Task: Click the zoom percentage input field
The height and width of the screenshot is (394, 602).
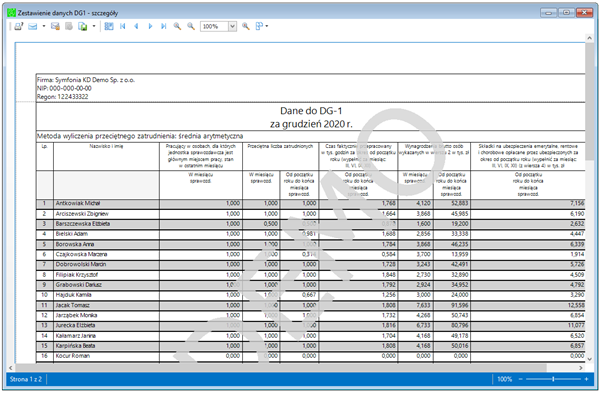Action: pyautogui.click(x=214, y=26)
